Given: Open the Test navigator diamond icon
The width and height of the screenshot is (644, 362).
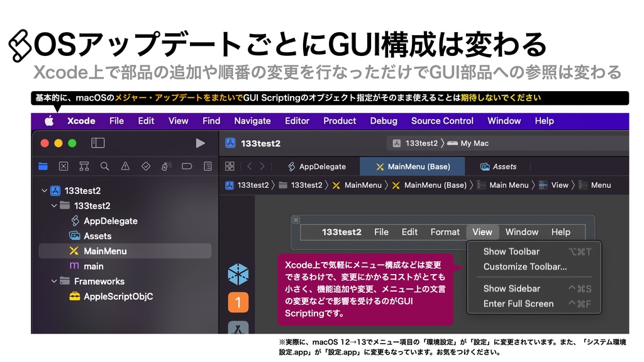Looking at the screenshot, I should pos(147,165).
